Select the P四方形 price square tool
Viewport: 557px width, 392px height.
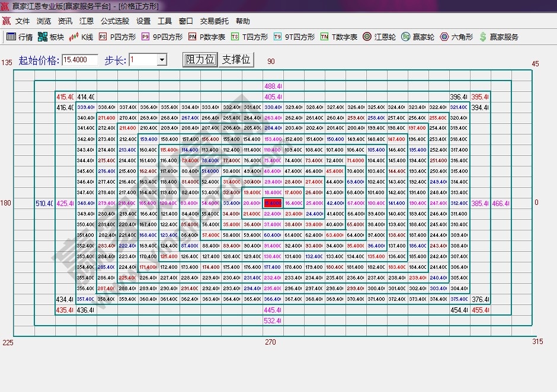[x=117, y=37]
